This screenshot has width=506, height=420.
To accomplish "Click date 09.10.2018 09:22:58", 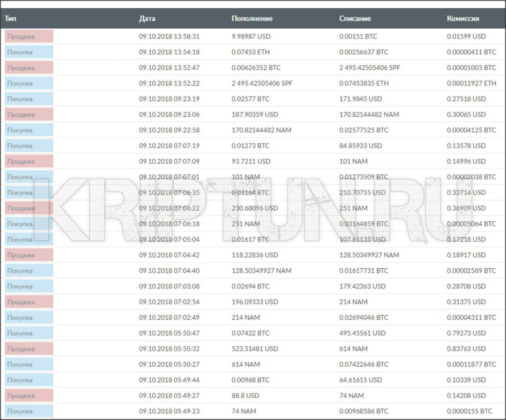I will coord(169,130).
